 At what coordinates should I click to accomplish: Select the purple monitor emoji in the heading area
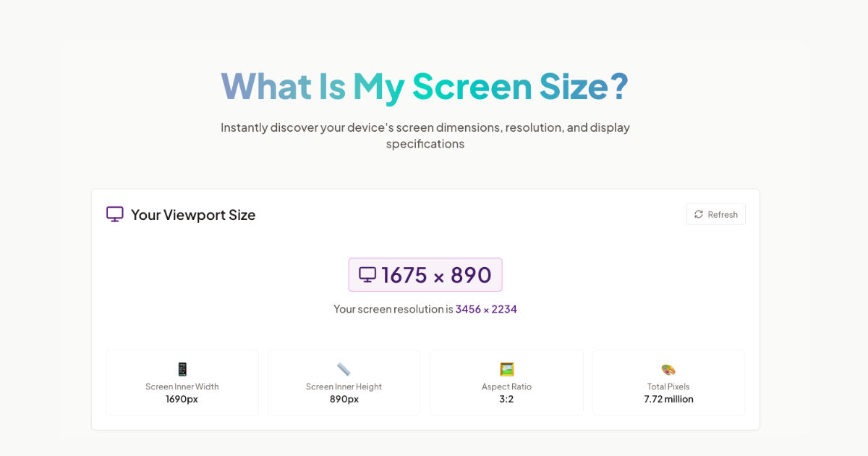pos(114,214)
